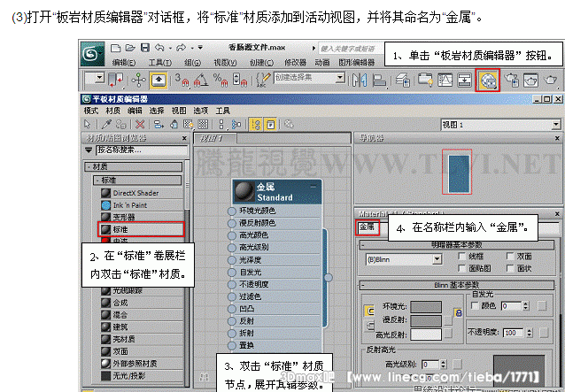Collapse the Blinn 基本参数 rollout
The width and height of the screenshot is (565, 392).
point(363,286)
